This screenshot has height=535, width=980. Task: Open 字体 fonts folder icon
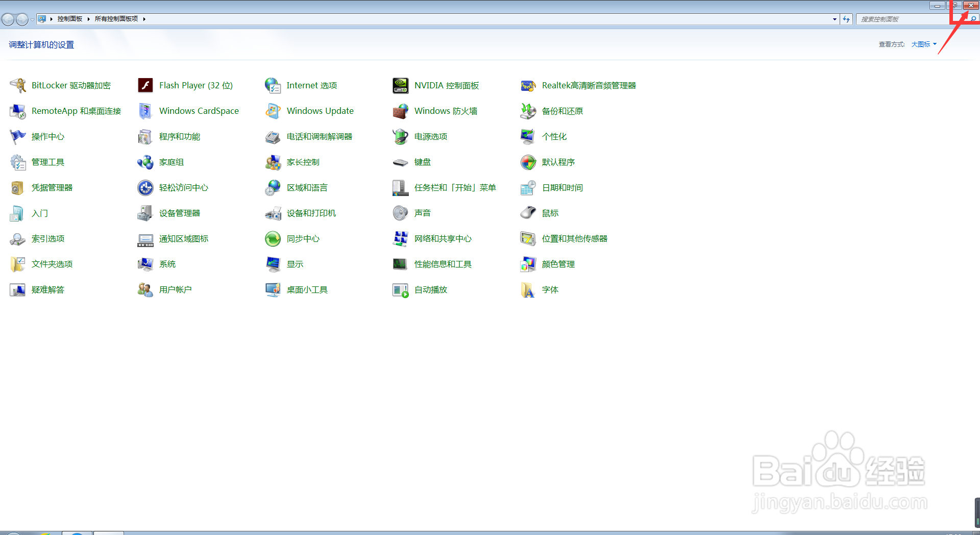point(528,289)
